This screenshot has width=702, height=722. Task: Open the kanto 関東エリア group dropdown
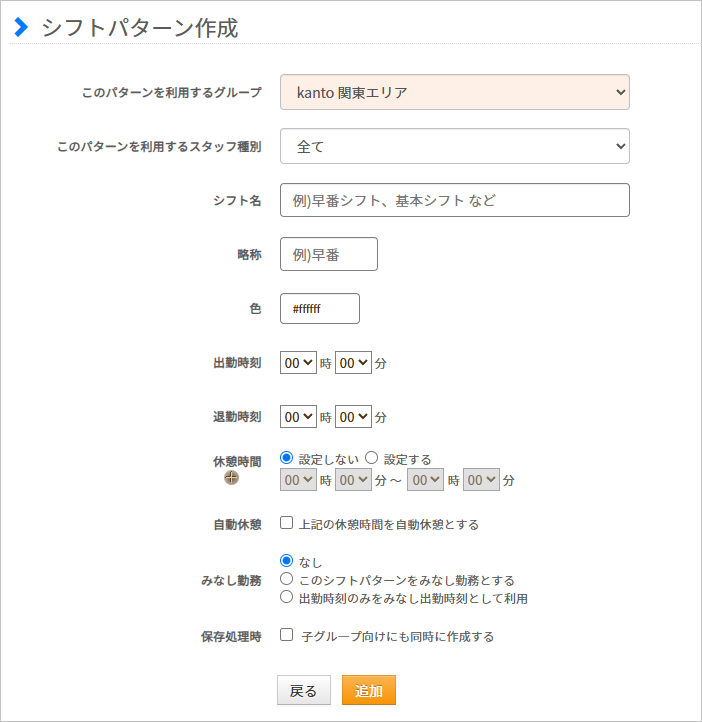(x=454, y=92)
